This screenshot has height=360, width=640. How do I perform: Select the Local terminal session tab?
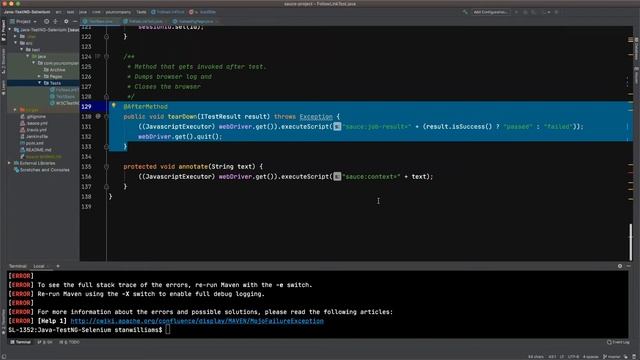(x=40, y=266)
